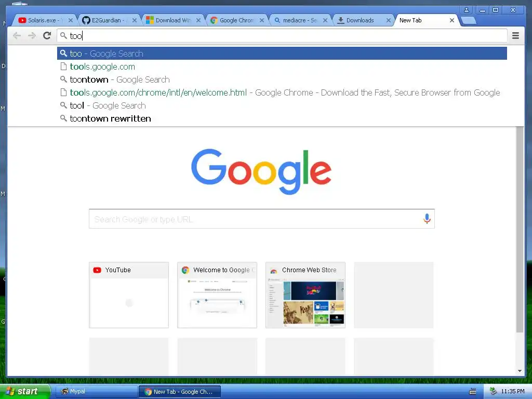Open a new tab with the new-tab button

(x=469, y=20)
